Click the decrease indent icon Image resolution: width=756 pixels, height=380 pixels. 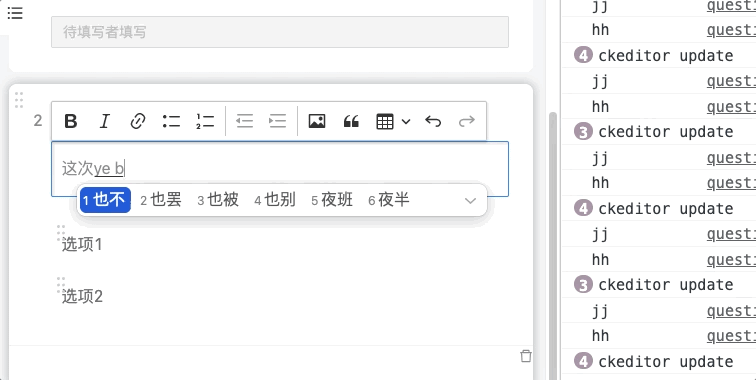pos(244,121)
